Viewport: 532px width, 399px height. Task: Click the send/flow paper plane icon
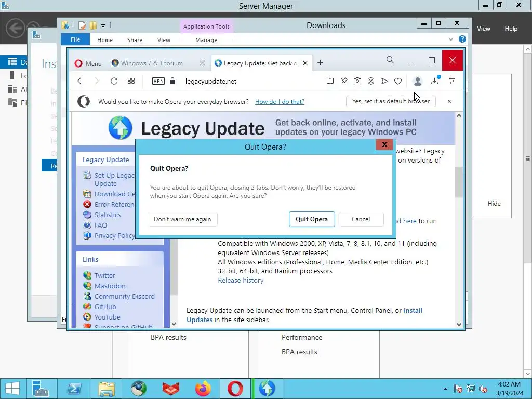[384, 81]
